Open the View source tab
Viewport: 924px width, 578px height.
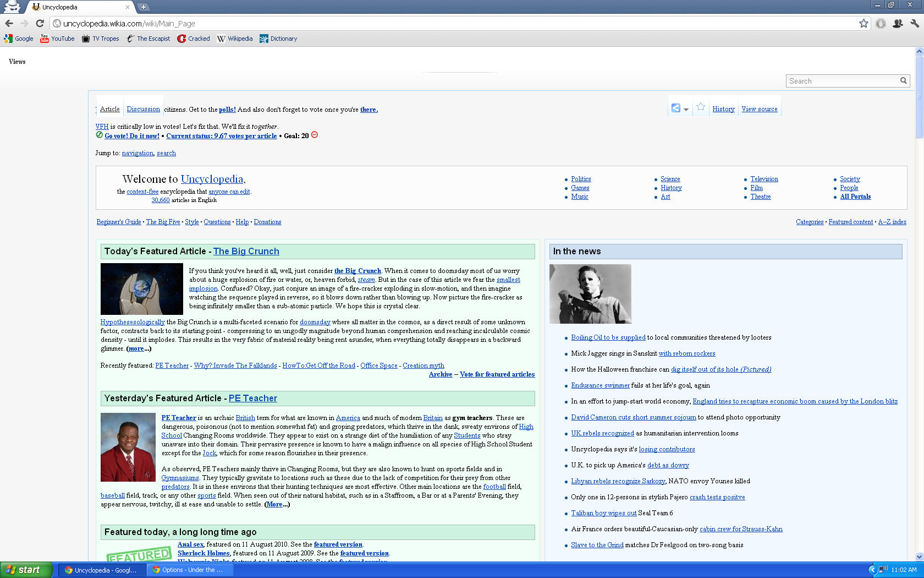(x=759, y=109)
